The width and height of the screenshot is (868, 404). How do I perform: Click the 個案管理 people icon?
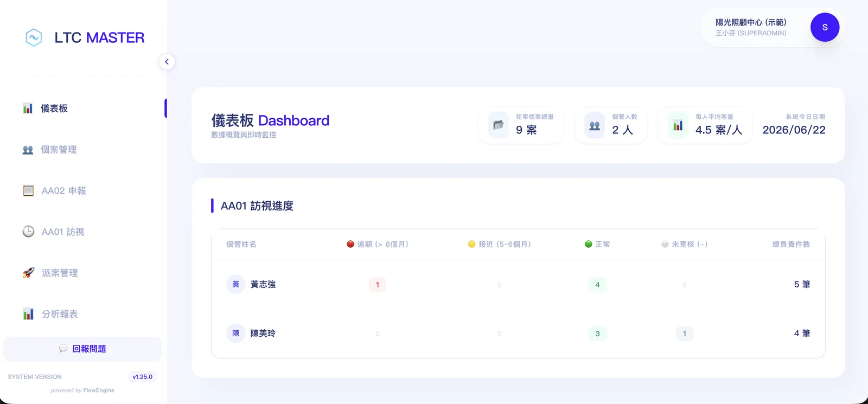28,150
